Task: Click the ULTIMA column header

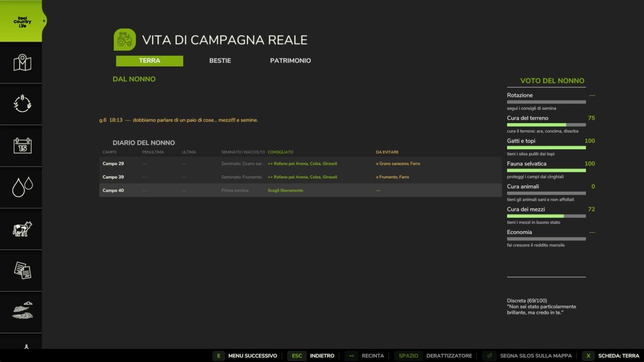Action: pyautogui.click(x=189, y=152)
